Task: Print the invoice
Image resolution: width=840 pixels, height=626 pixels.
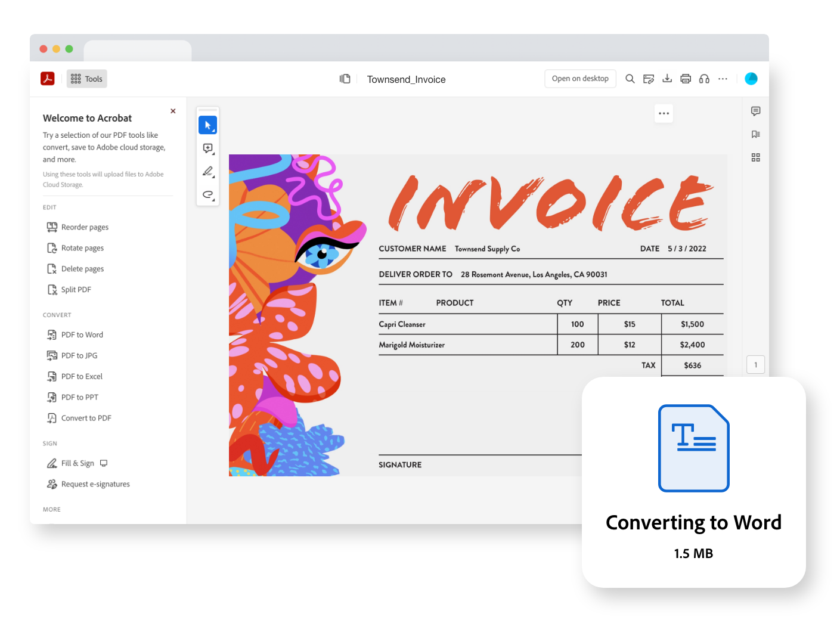Action: 686,78
